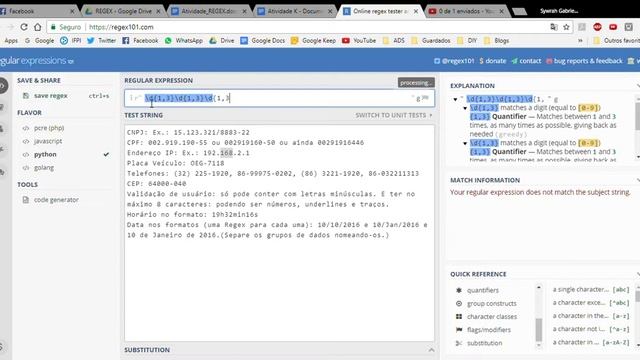
Task: Click inside the test string text area
Action: 279,233
